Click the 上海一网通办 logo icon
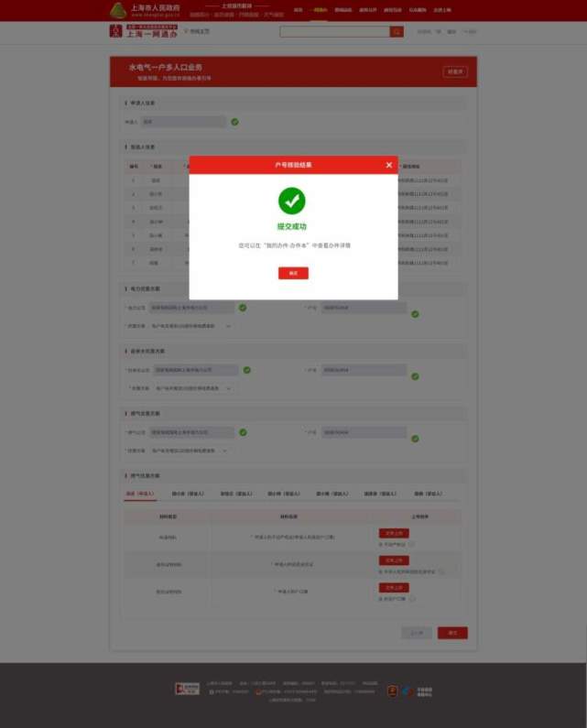The image size is (587, 728). pos(115,31)
